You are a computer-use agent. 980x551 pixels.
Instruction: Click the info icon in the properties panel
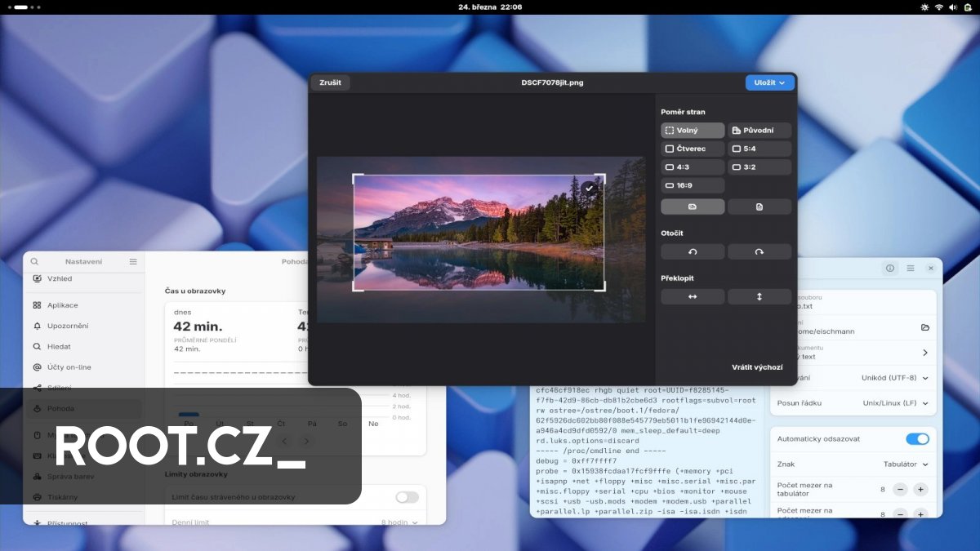click(889, 268)
